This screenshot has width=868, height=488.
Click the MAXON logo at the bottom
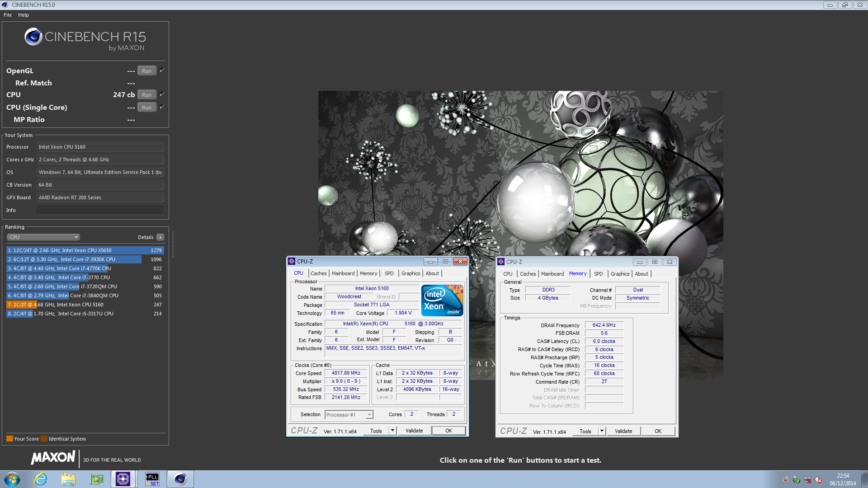[x=53, y=458]
